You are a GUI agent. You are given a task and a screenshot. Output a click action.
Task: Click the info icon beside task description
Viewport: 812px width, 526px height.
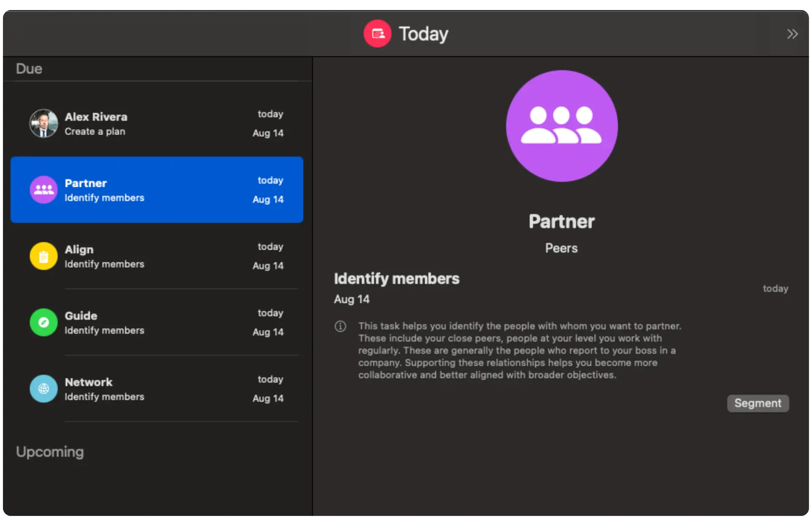340,326
